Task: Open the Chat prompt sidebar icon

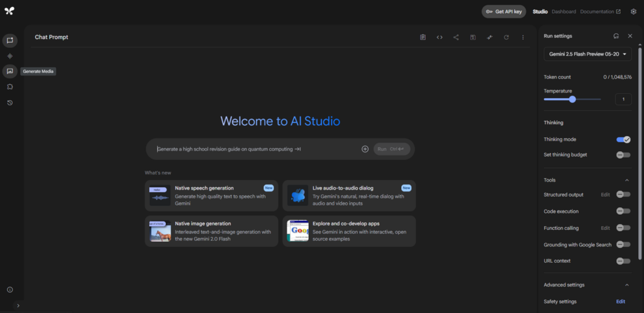Action: point(10,40)
